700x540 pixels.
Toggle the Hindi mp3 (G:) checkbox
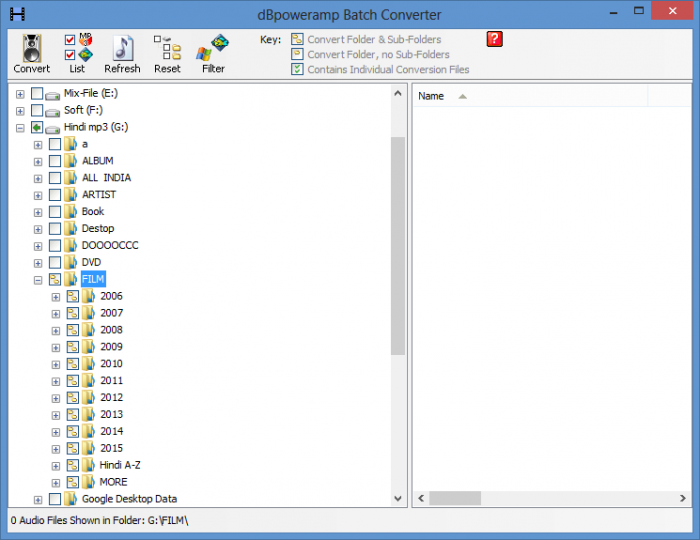pos(37,128)
